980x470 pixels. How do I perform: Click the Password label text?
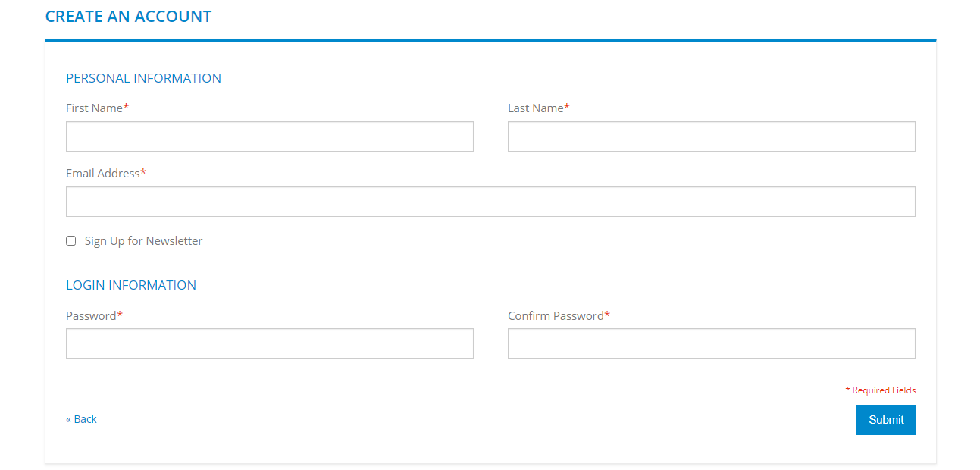pyautogui.click(x=91, y=315)
